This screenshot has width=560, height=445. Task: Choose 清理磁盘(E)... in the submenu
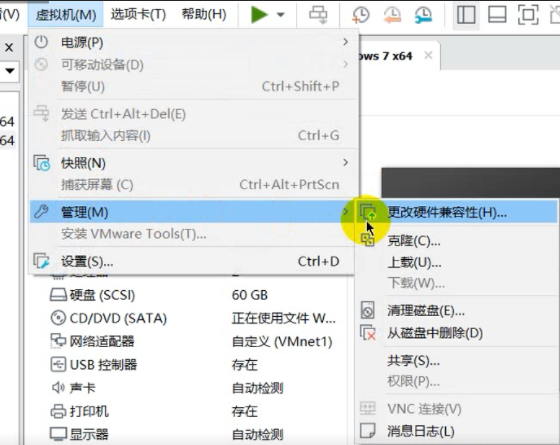pos(457,311)
